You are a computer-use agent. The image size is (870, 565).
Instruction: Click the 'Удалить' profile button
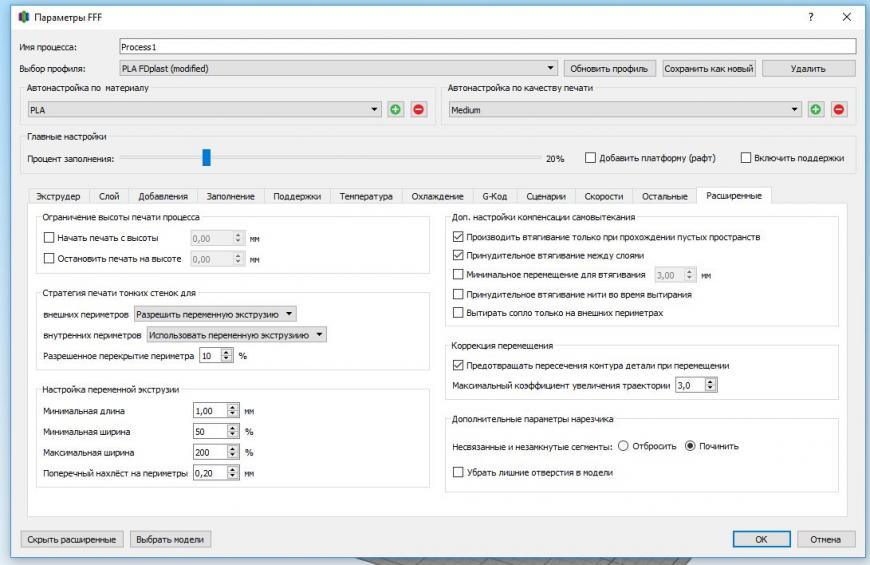coord(808,69)
